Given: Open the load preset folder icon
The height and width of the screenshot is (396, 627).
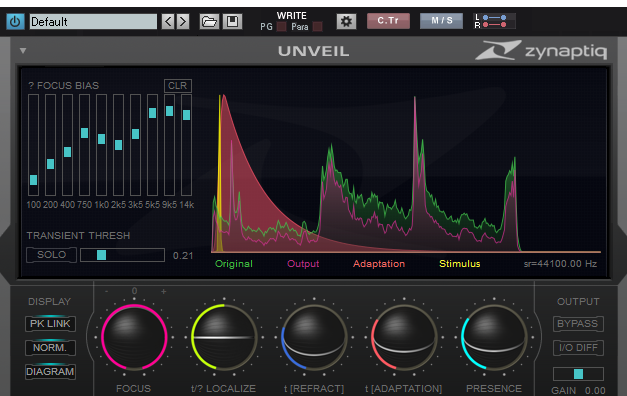Looking at the screenshot, I should coord(209,21).
